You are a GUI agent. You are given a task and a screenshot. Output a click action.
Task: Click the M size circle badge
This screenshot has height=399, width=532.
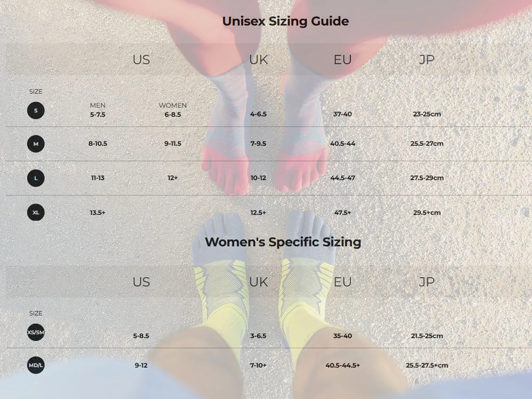(36, 144)
